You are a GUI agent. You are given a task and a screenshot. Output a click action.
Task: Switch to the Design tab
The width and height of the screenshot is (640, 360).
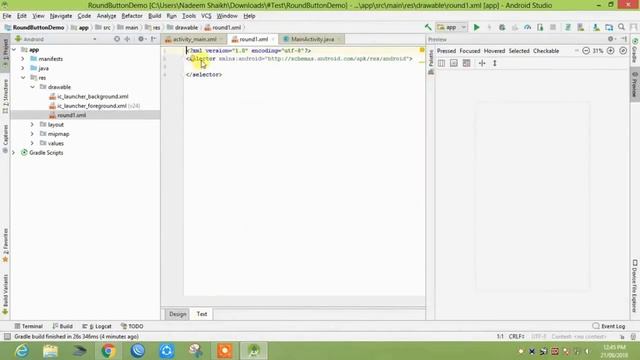[x=178, y=314]
